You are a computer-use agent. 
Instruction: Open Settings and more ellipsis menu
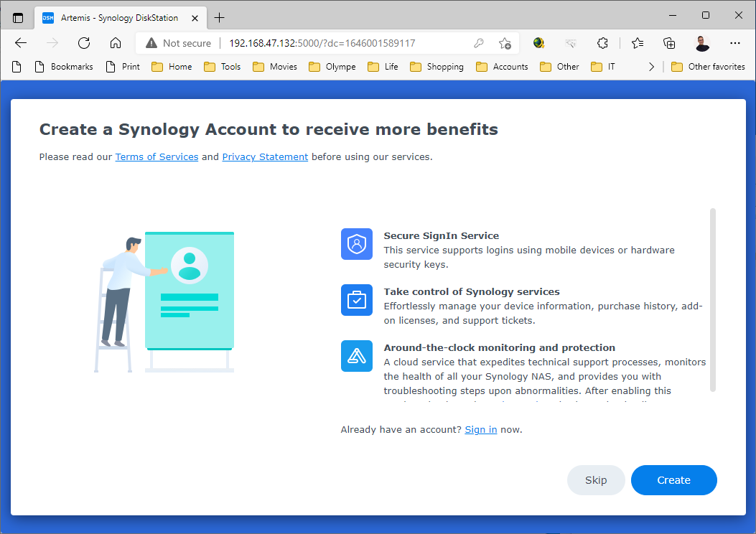coord(734,43)
